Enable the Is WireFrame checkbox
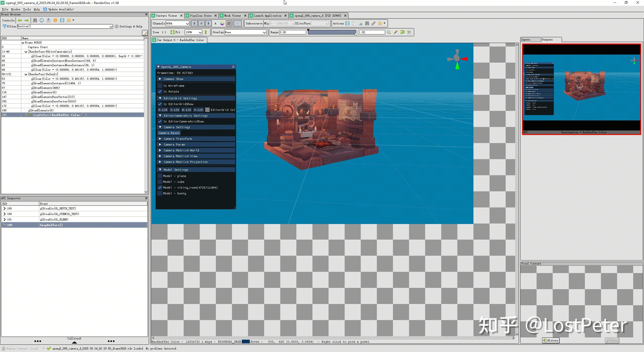The height and width of the screenshot is (352, 644). [160, 85]
